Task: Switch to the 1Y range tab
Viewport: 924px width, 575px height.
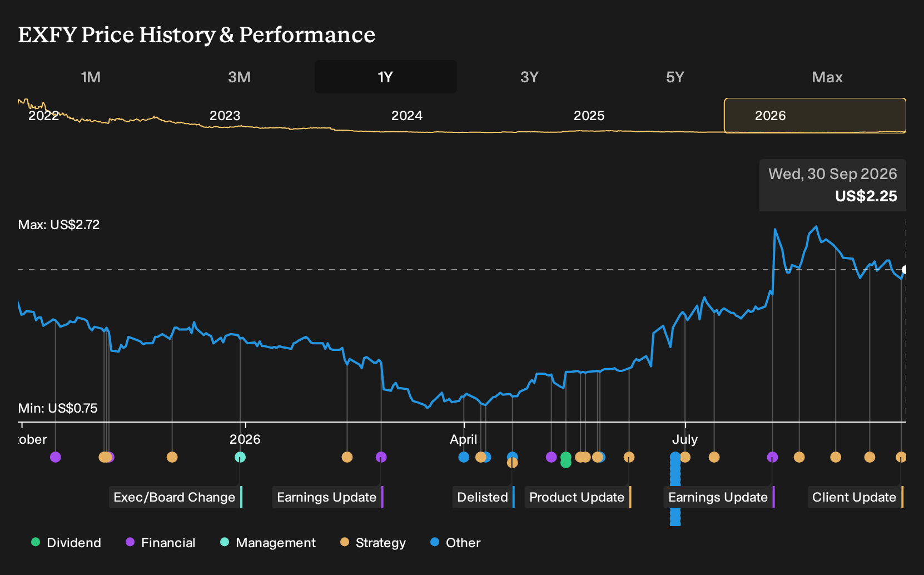Action: point(386,77)
